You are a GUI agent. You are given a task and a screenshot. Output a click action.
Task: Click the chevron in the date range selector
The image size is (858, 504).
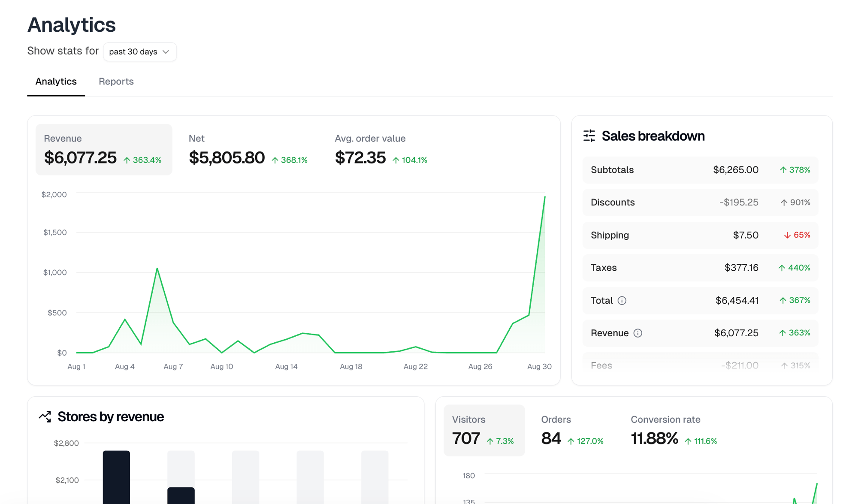pyautogui.click(x=166, y=52)
